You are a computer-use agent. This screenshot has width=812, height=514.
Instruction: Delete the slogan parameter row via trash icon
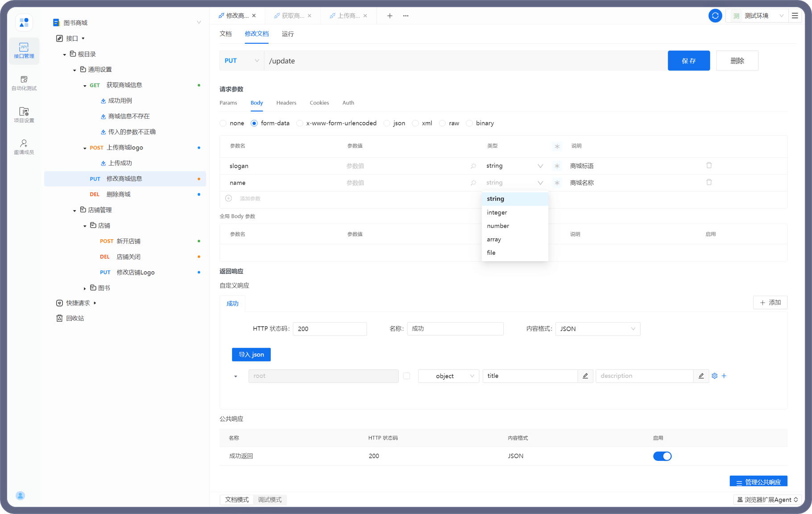709,166
